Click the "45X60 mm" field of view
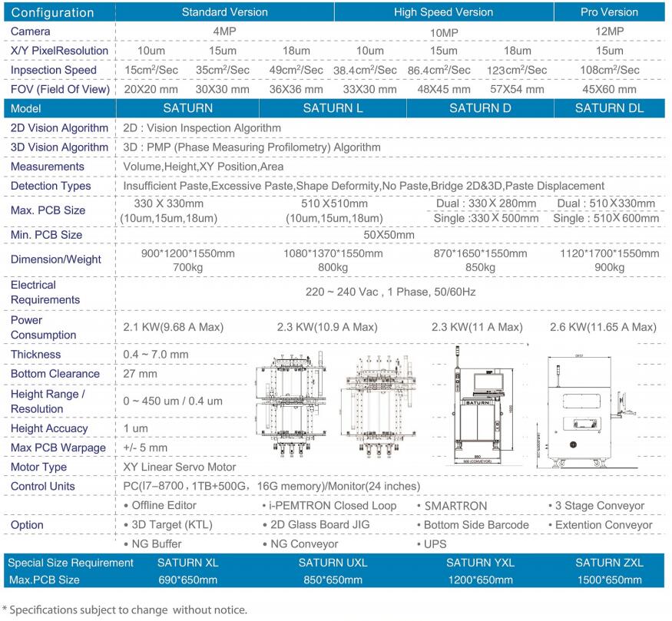Image resolution: width=672 pixels, height=621 pixels. 610,90
